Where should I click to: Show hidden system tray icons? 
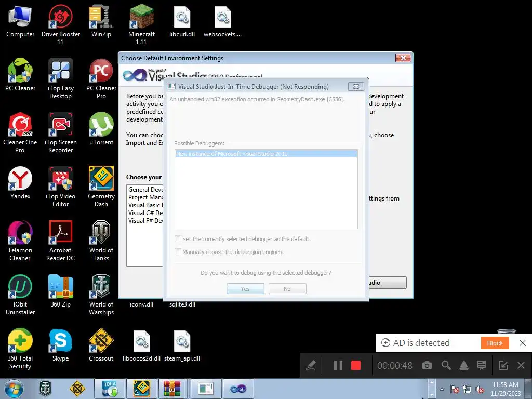click(x=442, y=390)
